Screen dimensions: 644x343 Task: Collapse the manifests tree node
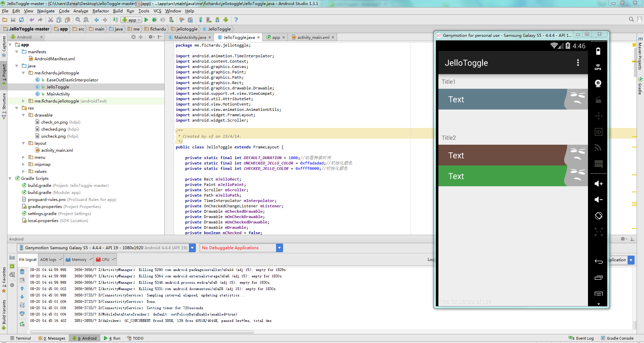pyautogui.click(x=17, y=52)
